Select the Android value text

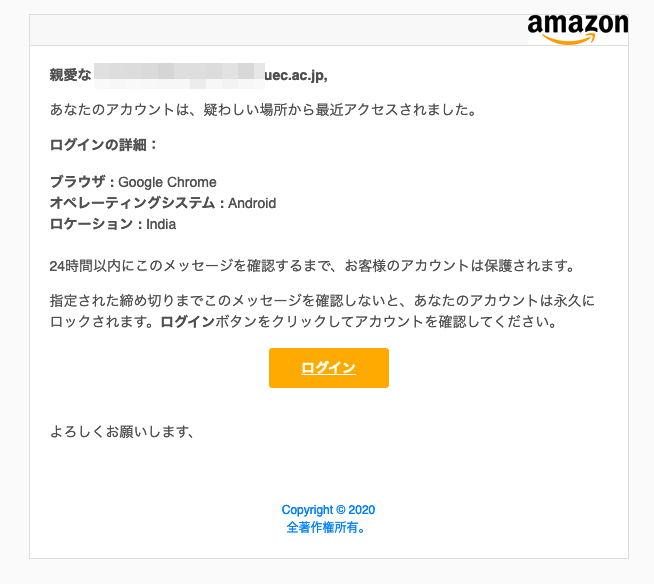click(252, 203)
